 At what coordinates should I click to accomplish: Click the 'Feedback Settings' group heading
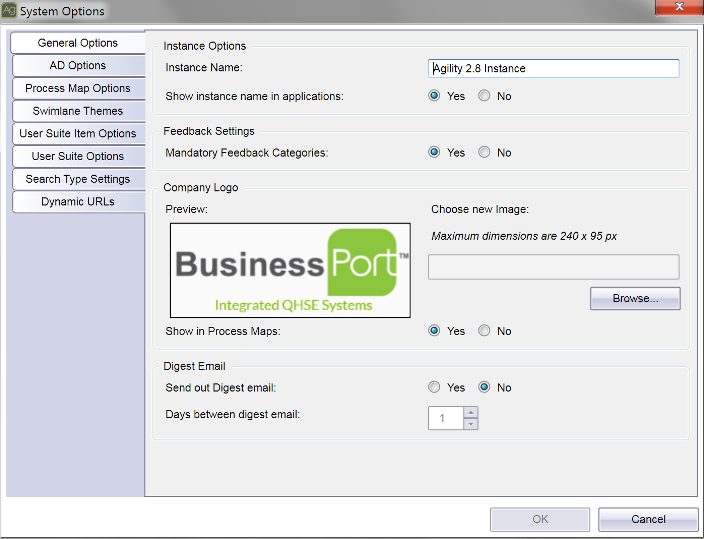[209, 131]
